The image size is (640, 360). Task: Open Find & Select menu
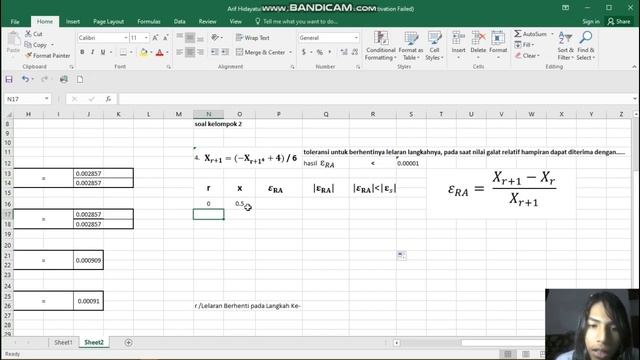coord(586,46)
